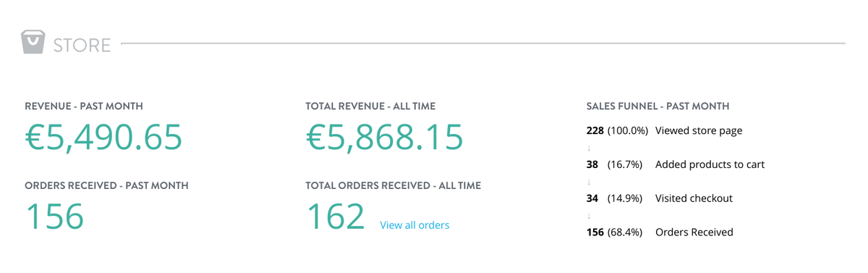This screenshot has width=868, height=273.
Task: Select the Visited checkout funnel row
Action: [x=659, y=198]
